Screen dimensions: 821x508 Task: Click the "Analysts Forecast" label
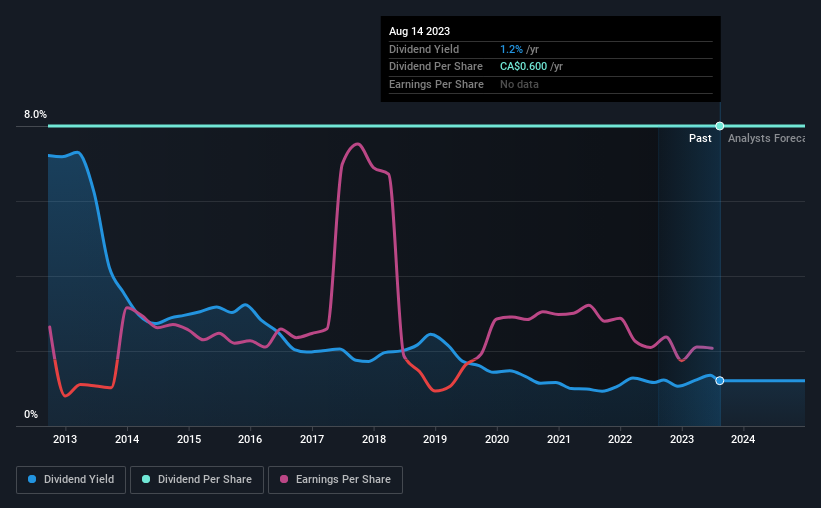[766, 139]
